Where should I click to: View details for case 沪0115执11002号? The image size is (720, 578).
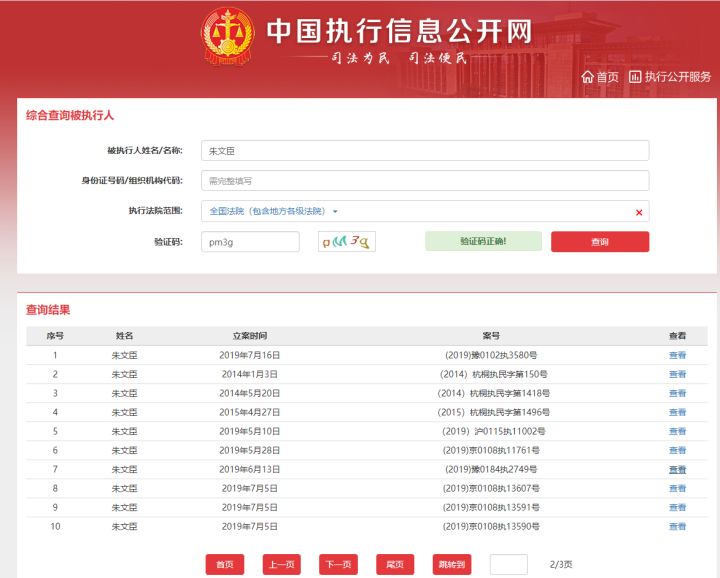tap(677, 431)
